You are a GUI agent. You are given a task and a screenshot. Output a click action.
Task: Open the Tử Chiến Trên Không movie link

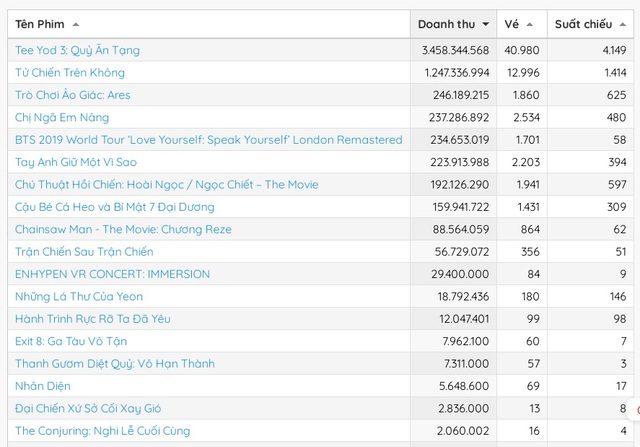pyautogui.click(x=70, y=73)
